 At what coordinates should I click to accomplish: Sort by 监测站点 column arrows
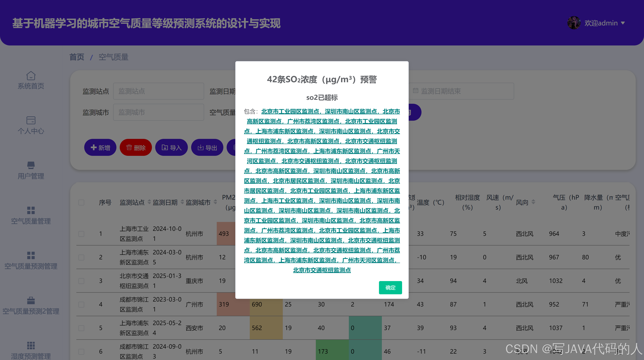point(149,202)
